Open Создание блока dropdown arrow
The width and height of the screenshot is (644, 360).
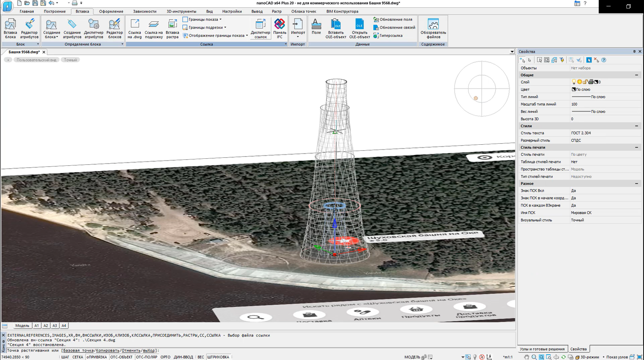(x=57, y=37)
